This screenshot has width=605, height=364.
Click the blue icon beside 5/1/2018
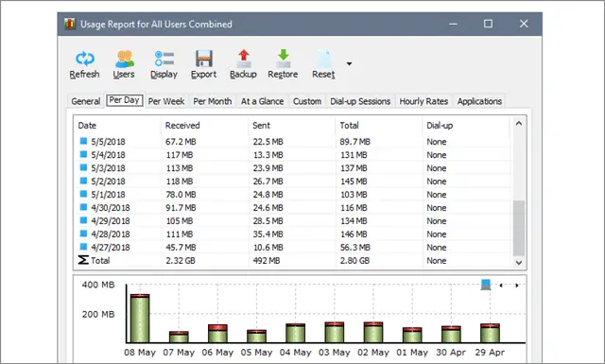pos(83,194)
